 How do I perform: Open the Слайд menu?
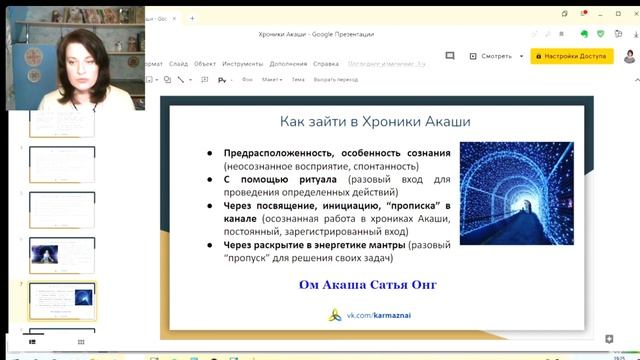(x=178, y=64)
